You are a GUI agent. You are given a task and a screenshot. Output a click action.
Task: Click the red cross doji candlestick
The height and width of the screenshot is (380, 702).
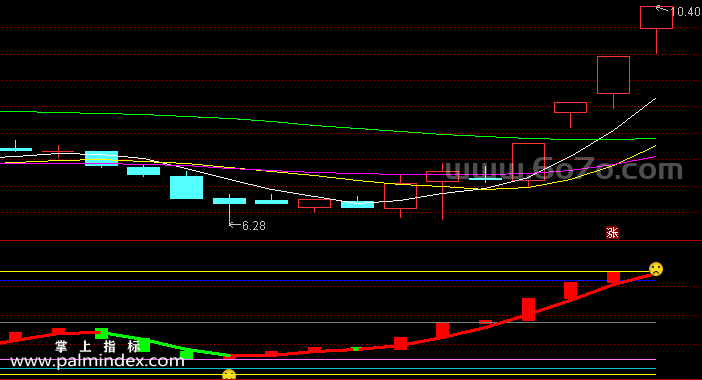click(58, 152)
